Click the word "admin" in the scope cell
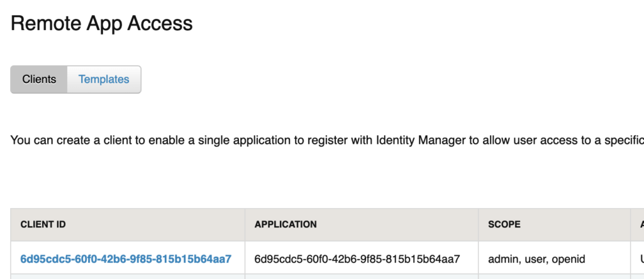This screenshot has width=644, height=279. click(x=502, y=259)
